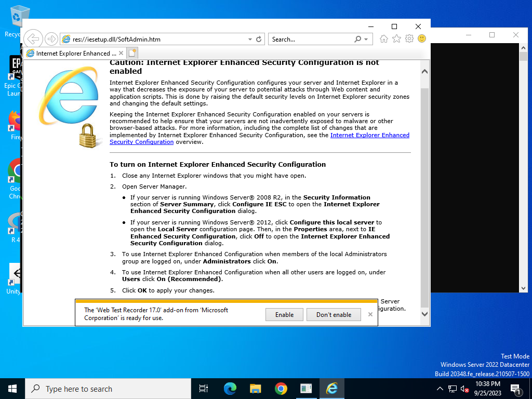Viewport: 532px width, 399px height.
Task: Launch Chrome from the taskbar
Action: point(281,389)
